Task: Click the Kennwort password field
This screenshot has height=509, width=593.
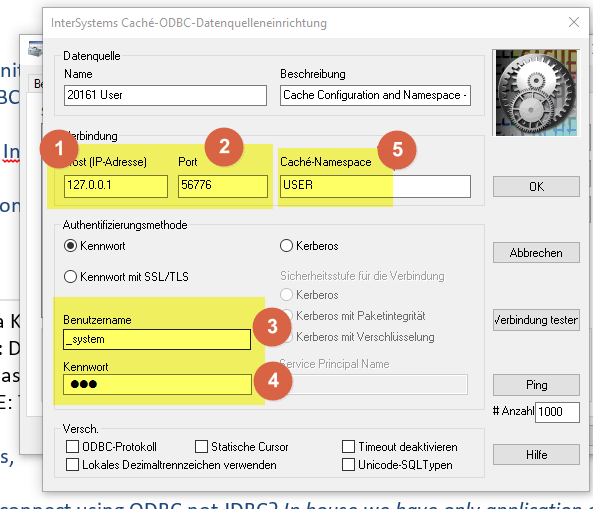Action: [x=157, y=385]
